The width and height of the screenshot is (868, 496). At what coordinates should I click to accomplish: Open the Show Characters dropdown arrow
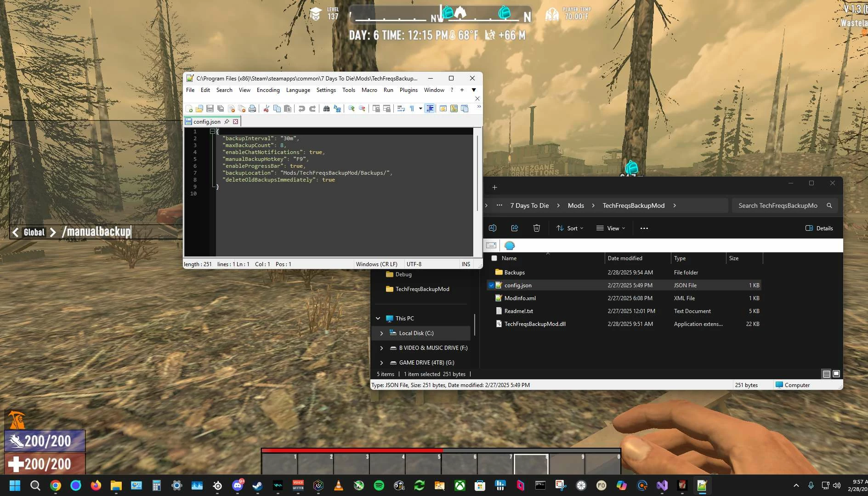[x=420, y=108]
